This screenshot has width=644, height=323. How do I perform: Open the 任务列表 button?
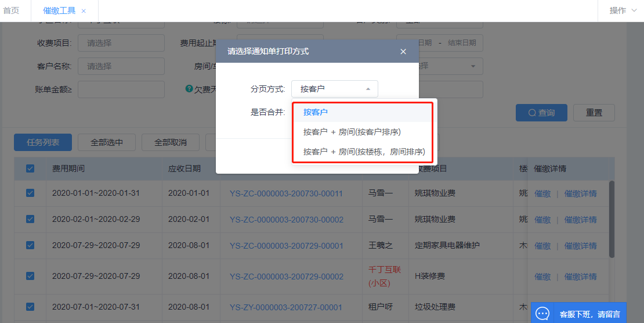tap(43, 142)
